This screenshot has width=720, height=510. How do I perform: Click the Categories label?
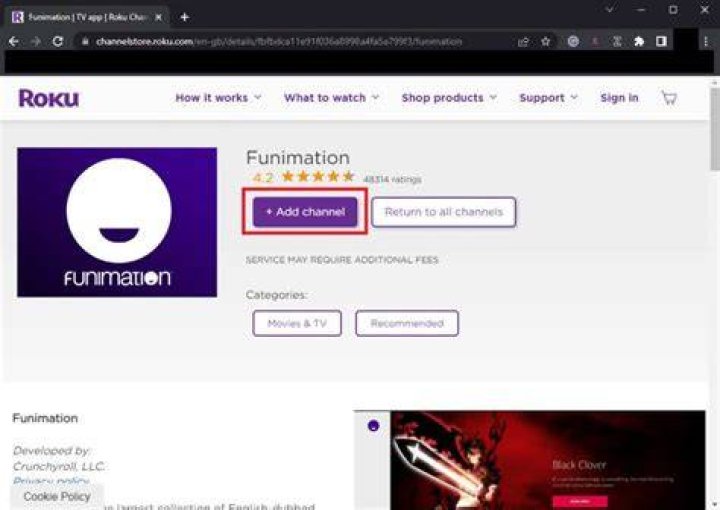[276, 295]
